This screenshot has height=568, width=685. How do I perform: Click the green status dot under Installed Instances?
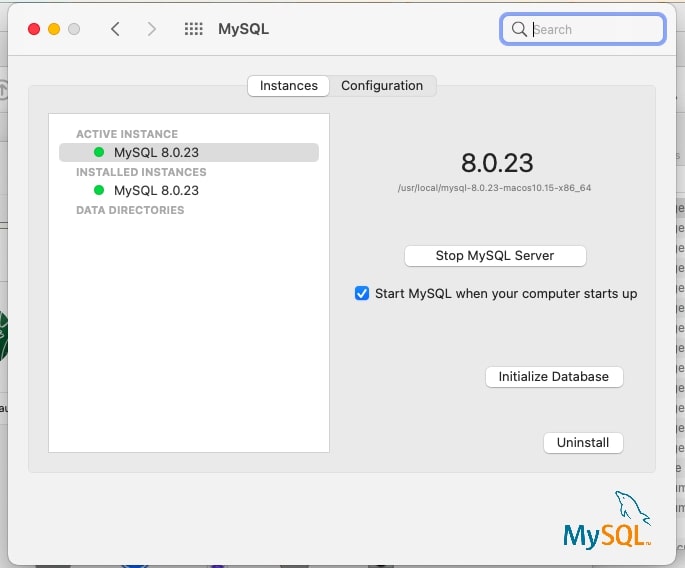(99, 190)
